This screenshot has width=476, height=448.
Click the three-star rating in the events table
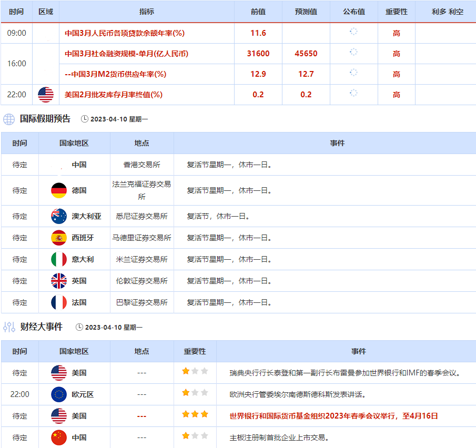pos(195,414)
